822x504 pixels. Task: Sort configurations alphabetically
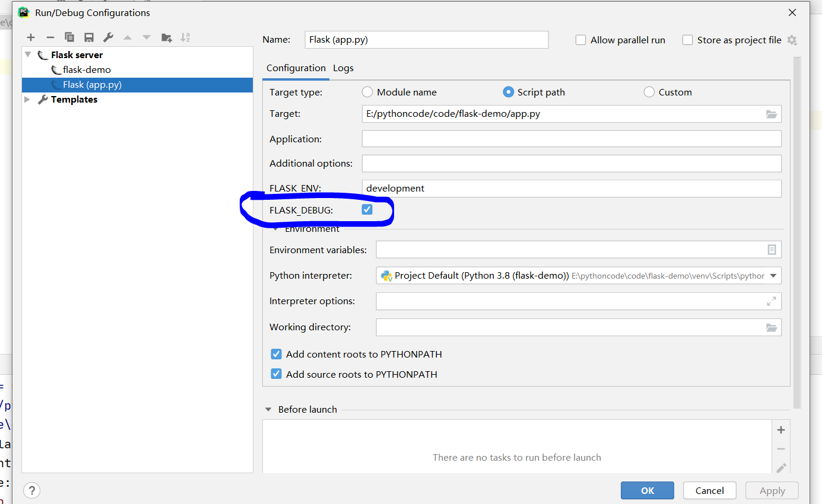(185, 37)
